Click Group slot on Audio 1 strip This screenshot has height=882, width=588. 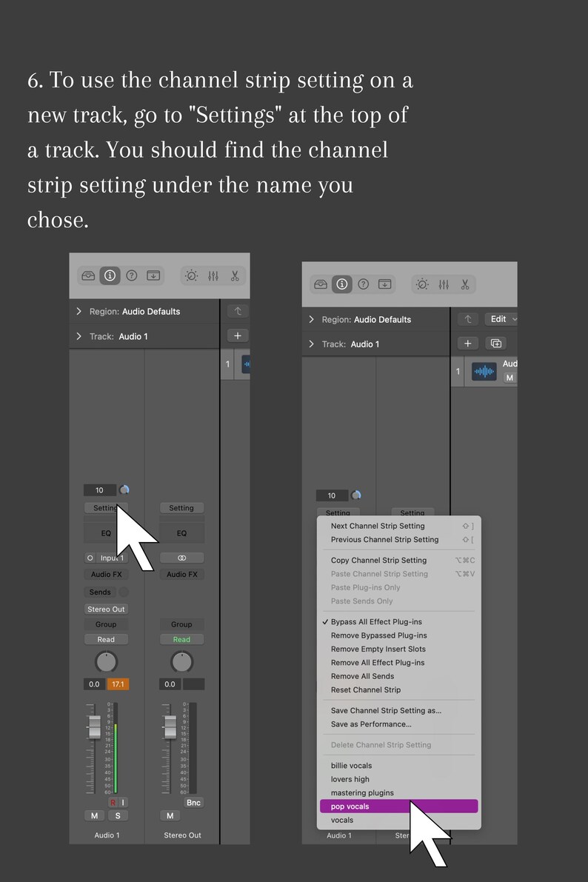(106, 624)
